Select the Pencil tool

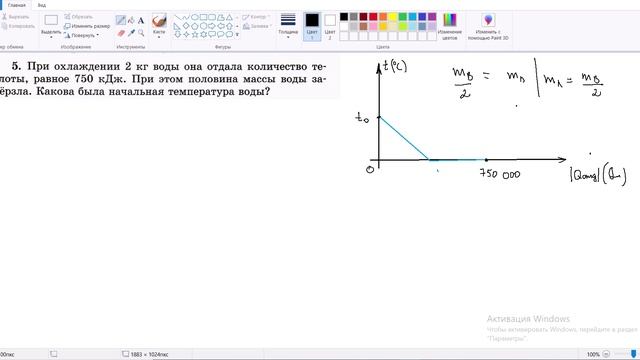coord(121,20)
